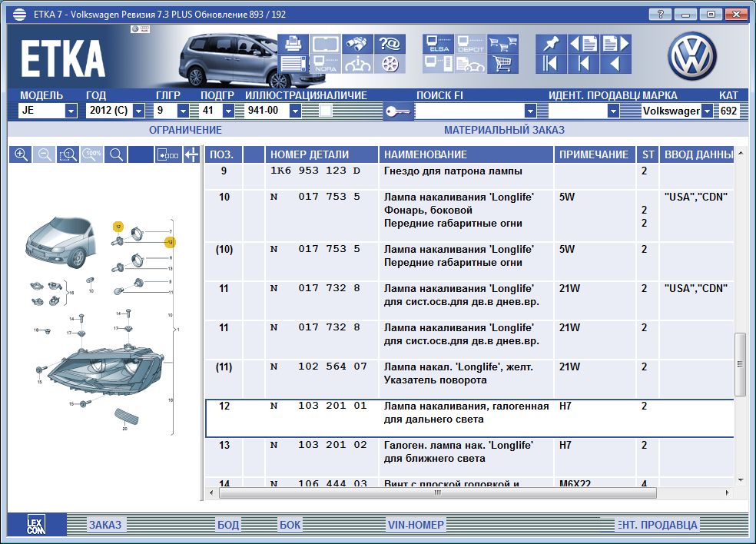Click the НОМЕР ДЕТАЛИ column header

[322, 154]
